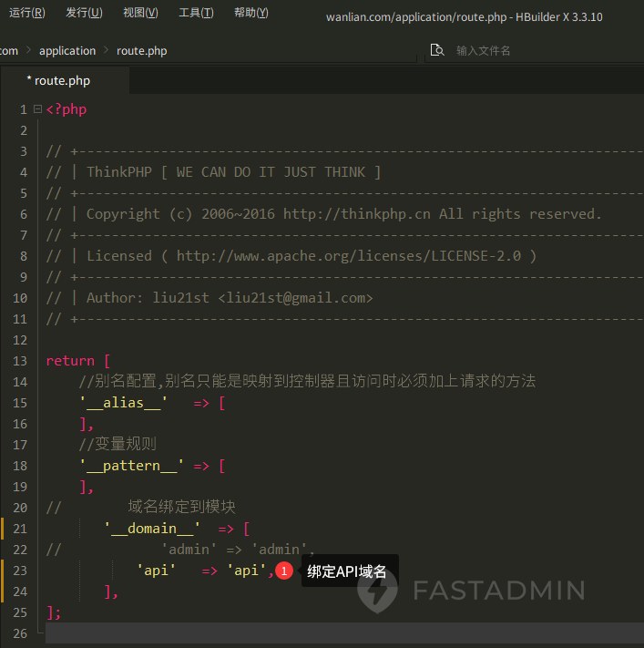The width and height of the screenshot is (644, 648).
Task: Open the 工具(T) menu
Action: [x=196, y=13]
